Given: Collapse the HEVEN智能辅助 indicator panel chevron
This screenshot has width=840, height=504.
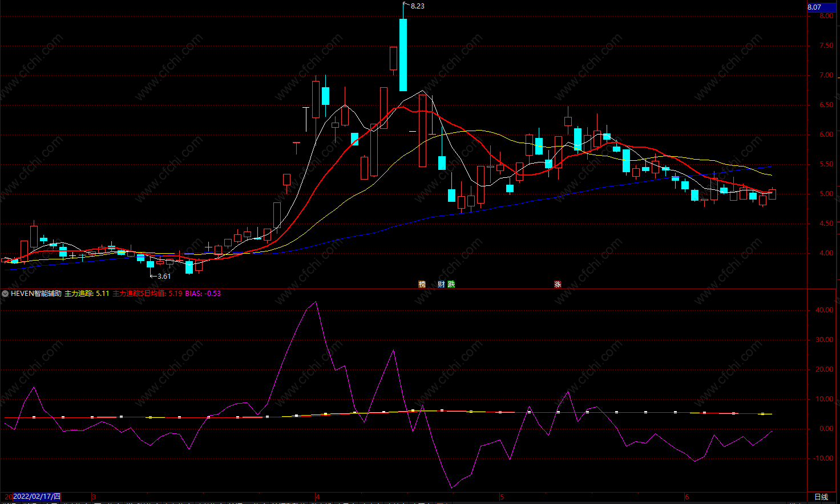Looking at the screenshot, I should click(x=5, y=294).
